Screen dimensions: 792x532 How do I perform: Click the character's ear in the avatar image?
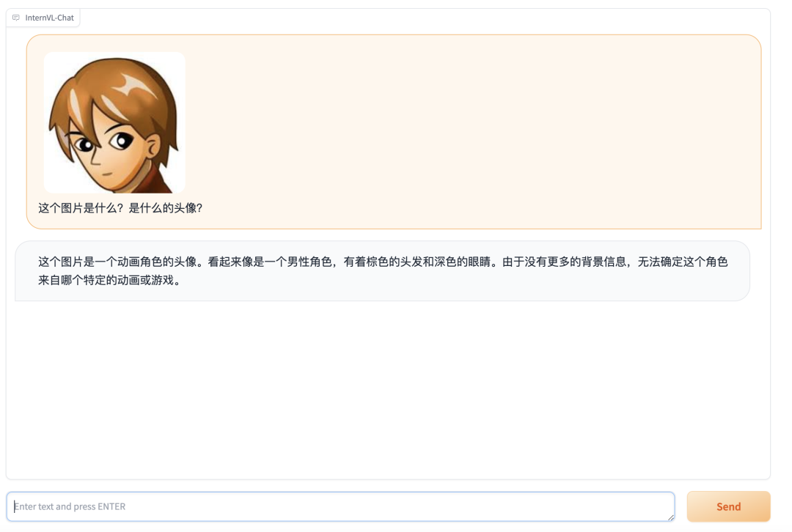tap(152, 147)
